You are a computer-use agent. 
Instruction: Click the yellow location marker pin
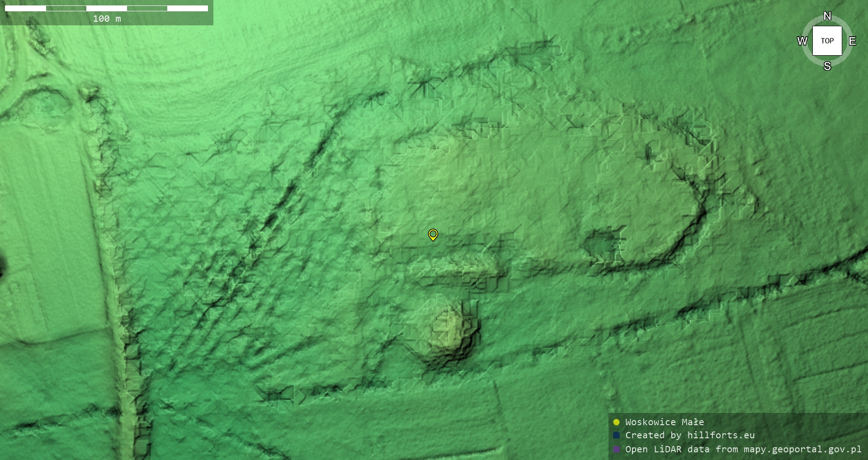coord(433,234)
